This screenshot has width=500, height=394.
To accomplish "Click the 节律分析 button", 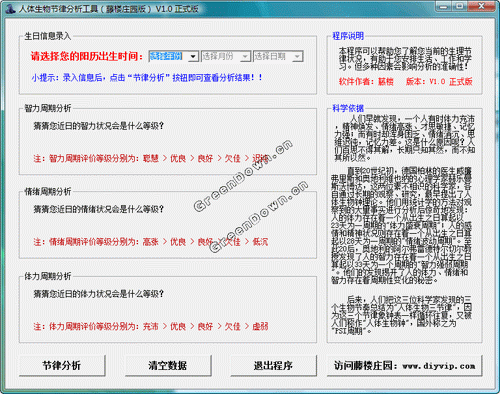I will (x=62, y=365).
